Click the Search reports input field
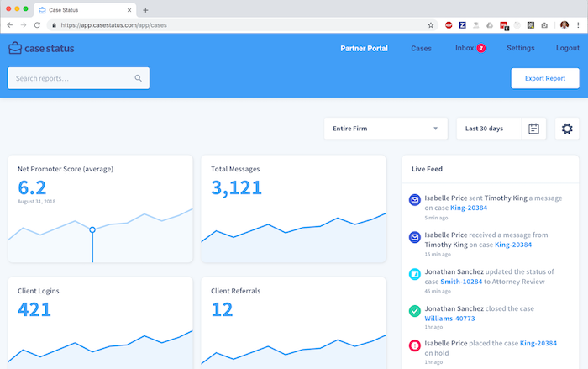 pos(78,78)
